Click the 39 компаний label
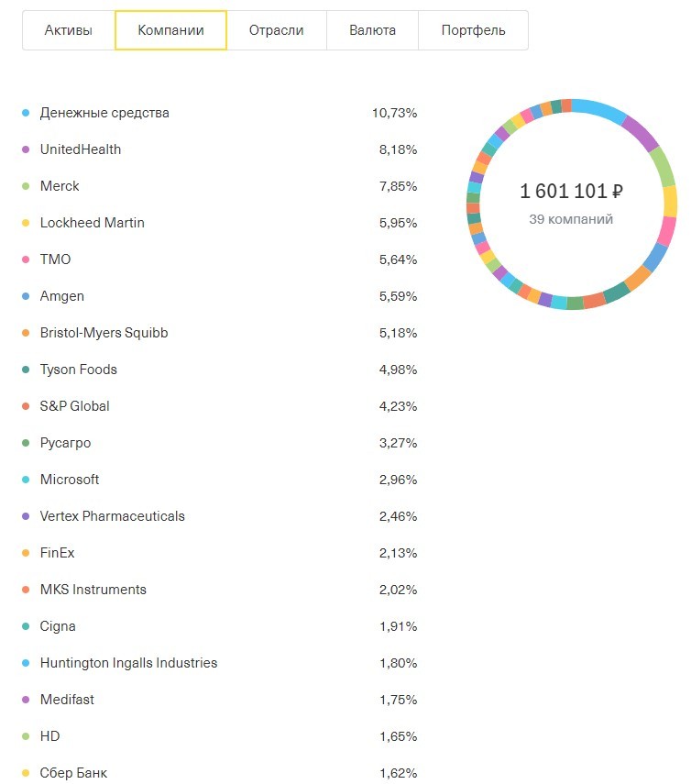 tap(571, 219)
